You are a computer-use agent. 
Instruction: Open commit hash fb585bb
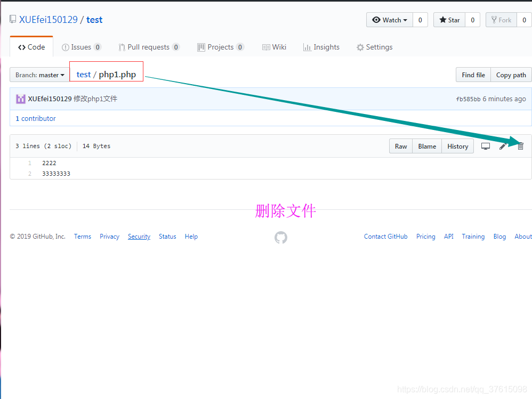[468, 99]
